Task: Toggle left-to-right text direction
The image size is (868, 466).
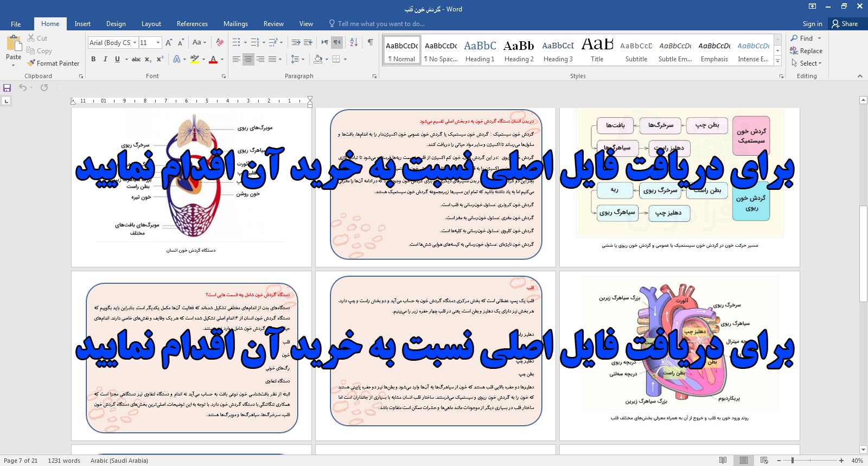Action: (325, 42)
